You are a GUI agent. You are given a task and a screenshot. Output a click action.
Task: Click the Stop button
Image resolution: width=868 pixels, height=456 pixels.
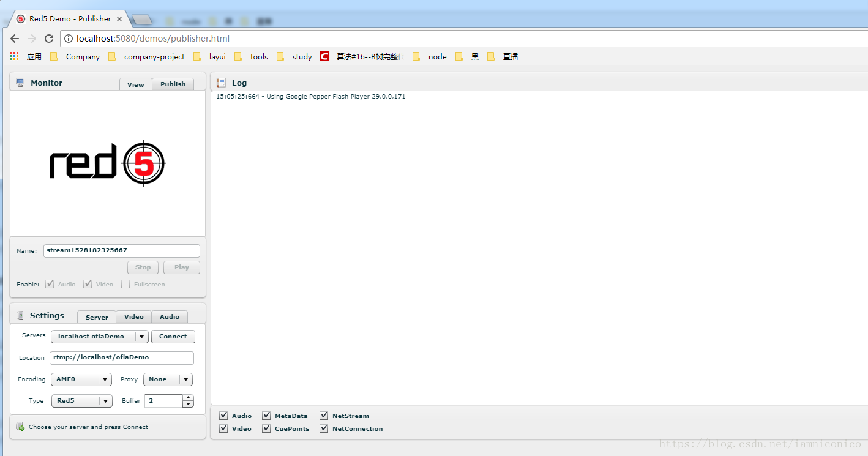[x=143, y=267]
